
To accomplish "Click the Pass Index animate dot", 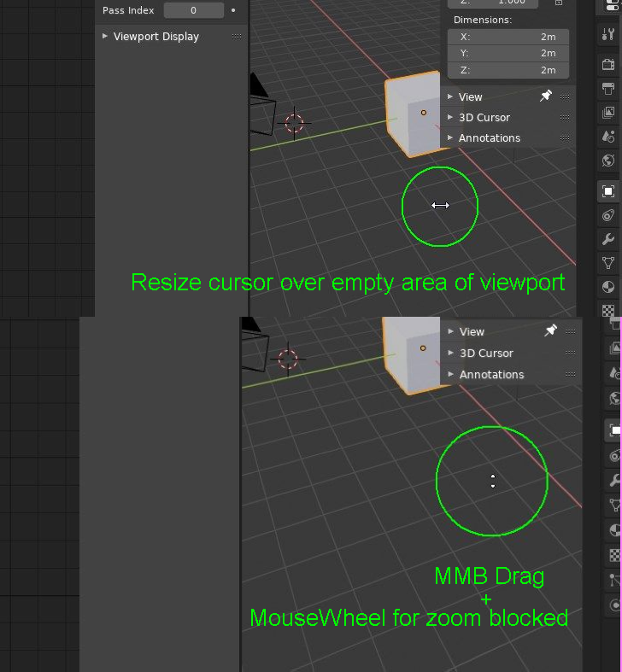I will 233,10.
